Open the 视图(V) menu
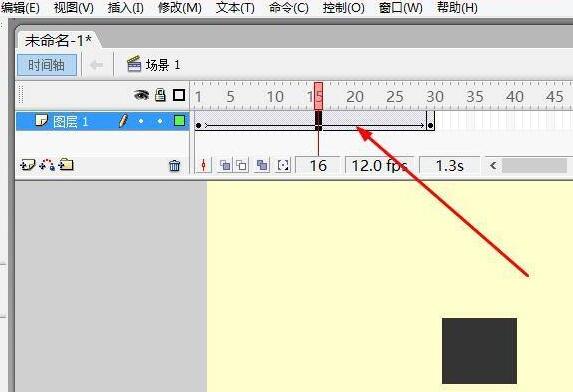Viewport: 573px width, 392px height. (x=73, y=7)
